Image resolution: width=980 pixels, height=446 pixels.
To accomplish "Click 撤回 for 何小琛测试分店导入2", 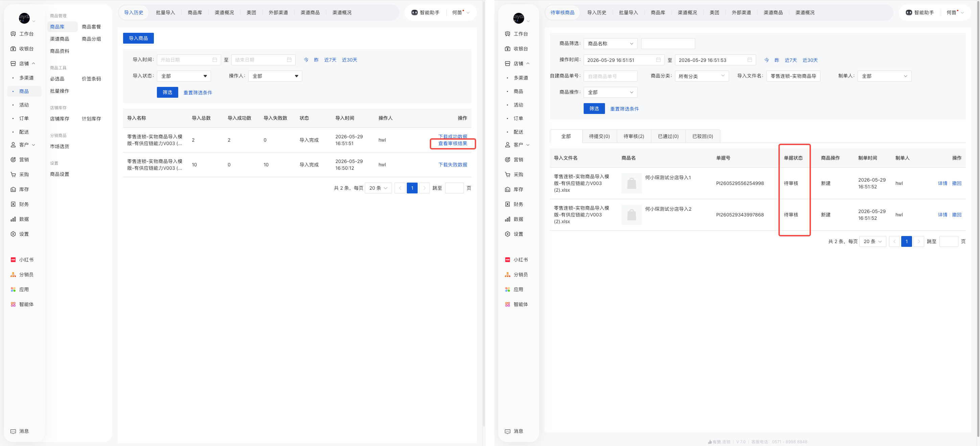I will pos(956,215).
